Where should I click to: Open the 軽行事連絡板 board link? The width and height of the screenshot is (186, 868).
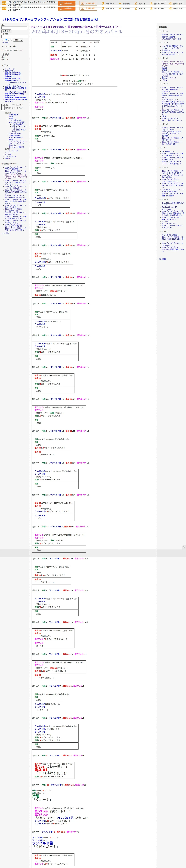coord(13,115)
